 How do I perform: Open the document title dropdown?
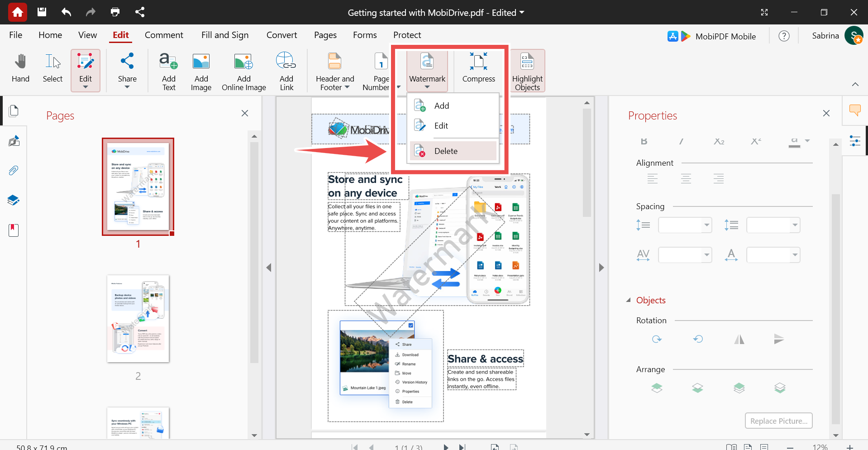(522, 13)
